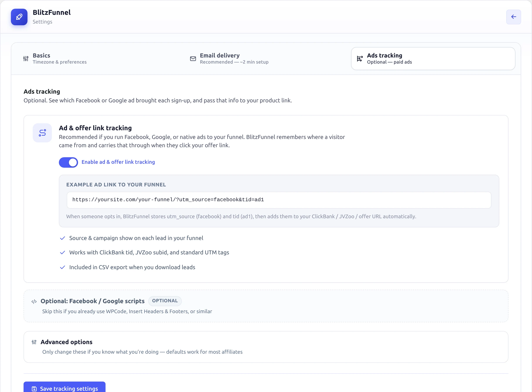The image size is (532, 392).
Task: Click 'EXAMPLE AD LINK TO YOUR FUNNEL' label
Action: click(116, 185)
